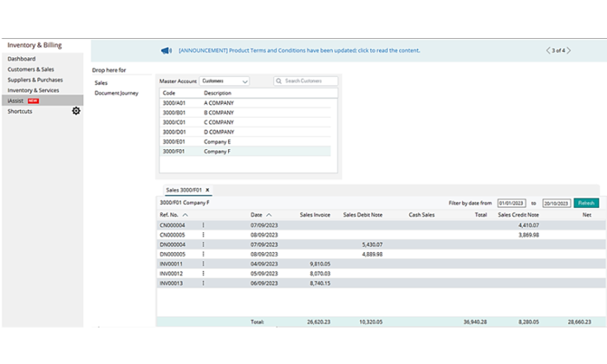Open the three-dot menu for DN000005
This screenshot has width=607, height=364.
pyautogui.click(x=203, y=254)
